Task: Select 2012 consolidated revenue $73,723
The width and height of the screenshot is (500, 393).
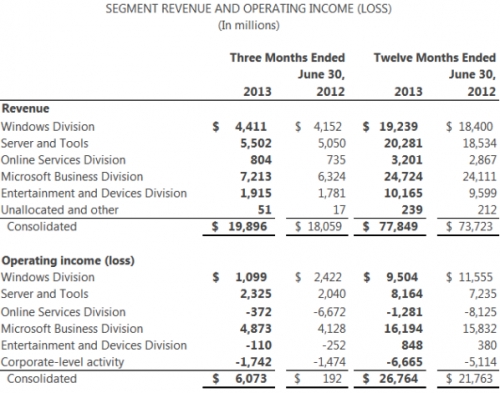Action: (469, 227)
